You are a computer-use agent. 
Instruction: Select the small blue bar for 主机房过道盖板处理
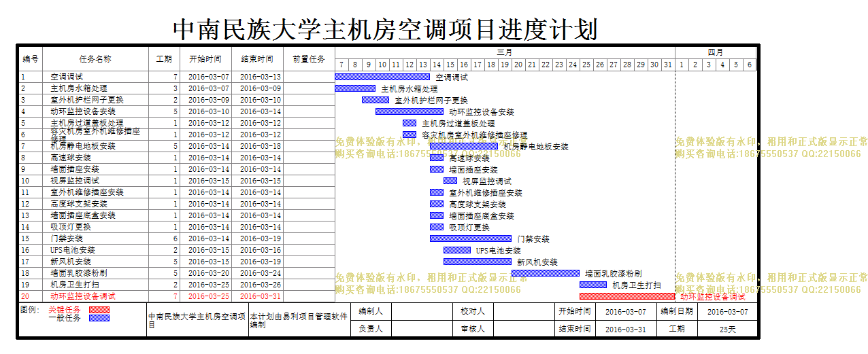410,123
